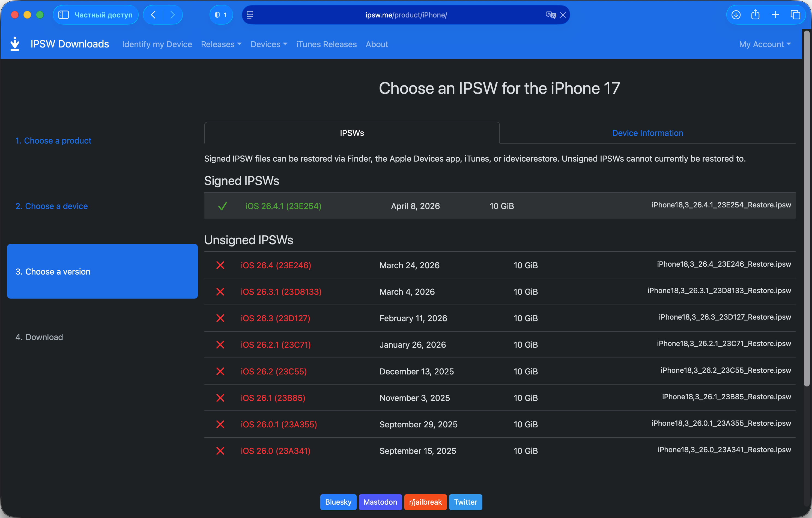Expand the Releases dropdown menu
The width and height of the screenshot is (812, 518).
(x=221, y=44)
